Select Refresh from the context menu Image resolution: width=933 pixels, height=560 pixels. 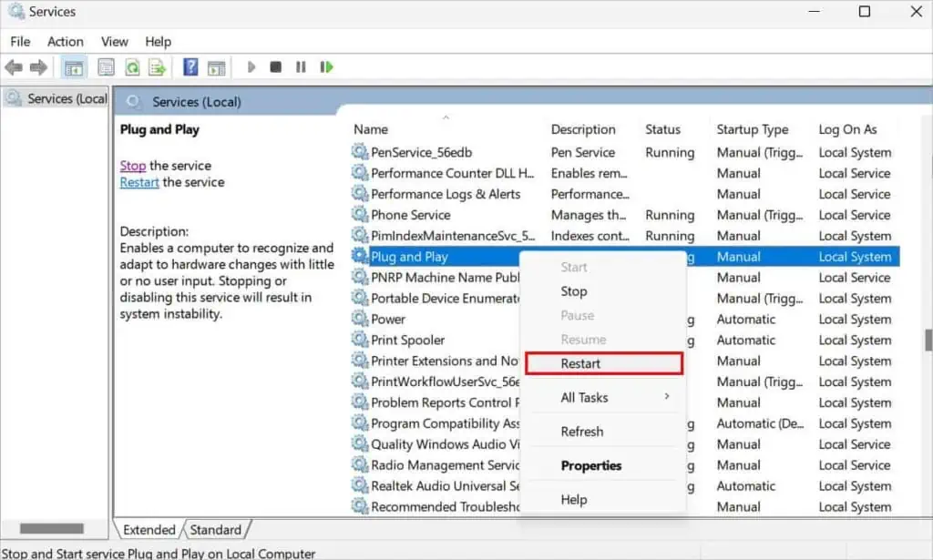[x=584, y=431]
